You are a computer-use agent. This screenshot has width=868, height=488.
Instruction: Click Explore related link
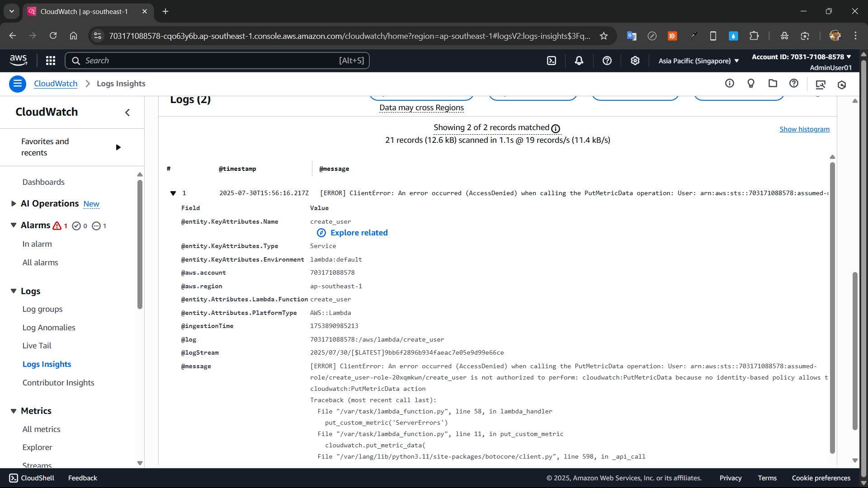pyautogui.click(x=352, y=233)
